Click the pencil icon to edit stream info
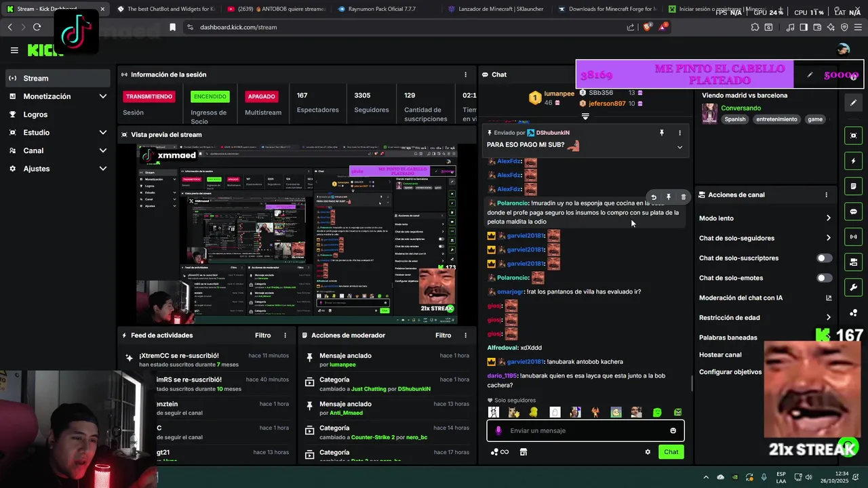This screenshot has width=868, height=488. (853, 102)
